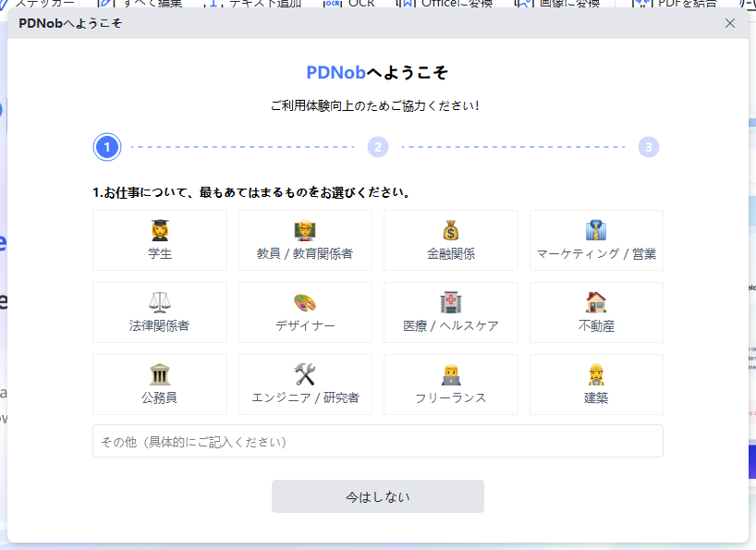Screen dimensions: 756x550
Task: Select the 学生 graduate icon option
Action: [x=160, y=230]
